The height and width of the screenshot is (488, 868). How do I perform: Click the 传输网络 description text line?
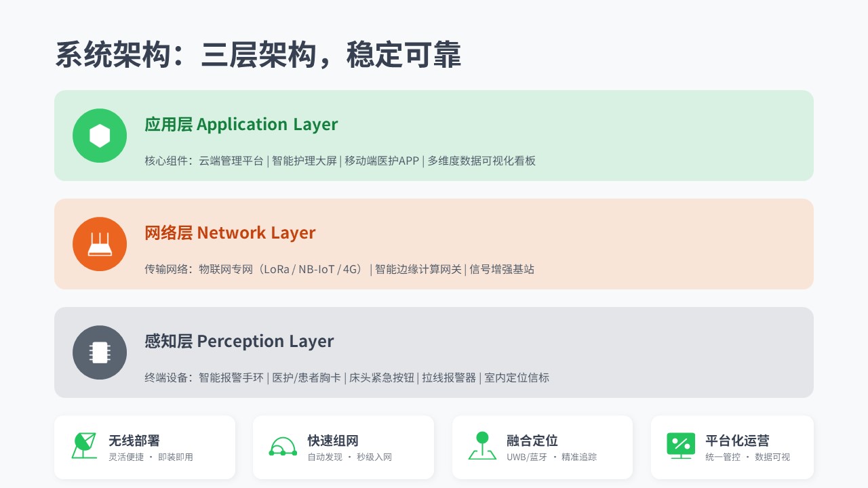(339, 269)
